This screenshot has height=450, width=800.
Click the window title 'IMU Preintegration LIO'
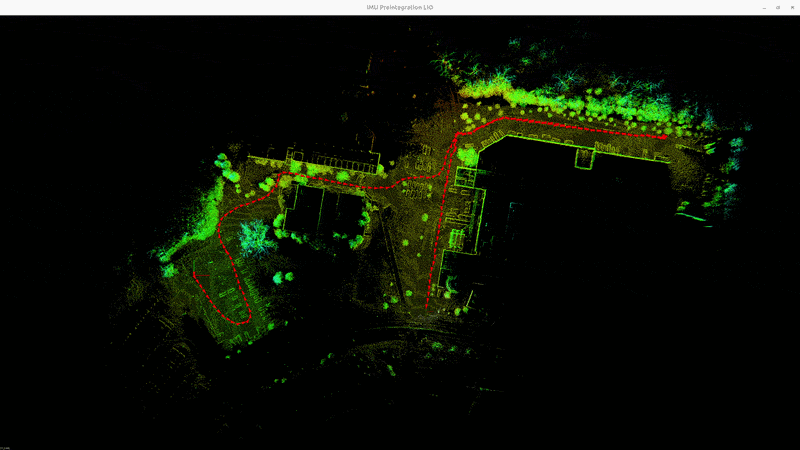pos(400,7)
